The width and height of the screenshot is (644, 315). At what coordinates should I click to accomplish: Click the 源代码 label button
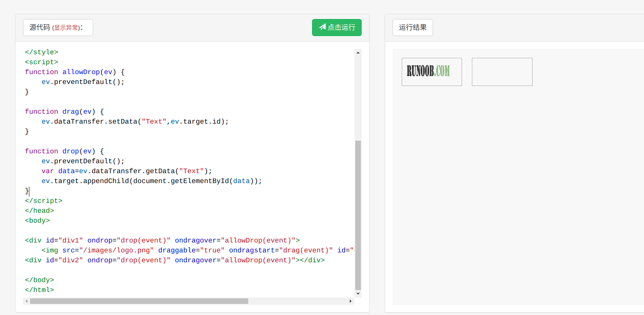coord(58,27)
